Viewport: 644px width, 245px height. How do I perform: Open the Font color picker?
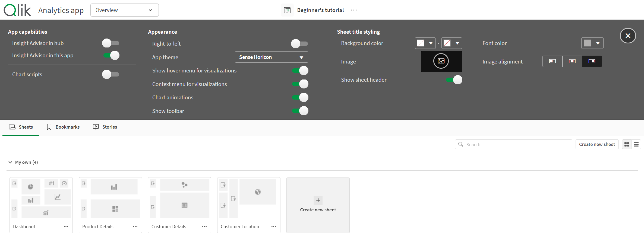[x=592, y=43]
